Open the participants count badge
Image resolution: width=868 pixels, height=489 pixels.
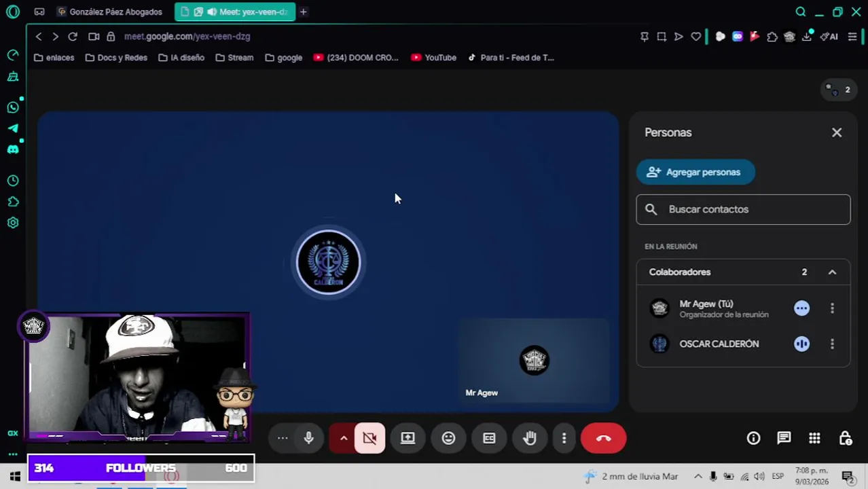838,90
